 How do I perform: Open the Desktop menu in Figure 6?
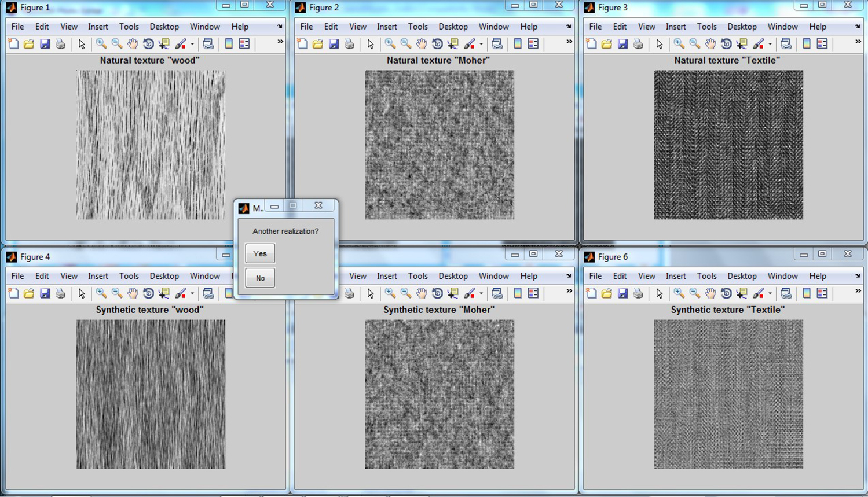click(742, 276)
